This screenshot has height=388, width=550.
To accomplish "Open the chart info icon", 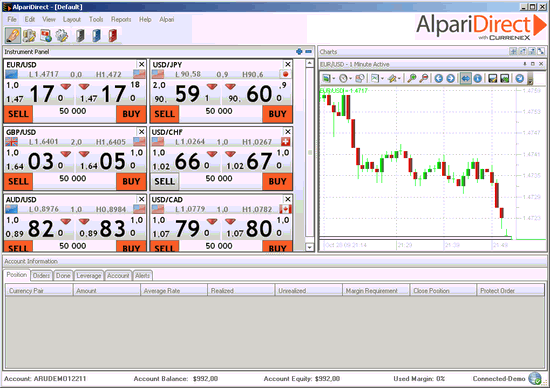I will point(477,78).
